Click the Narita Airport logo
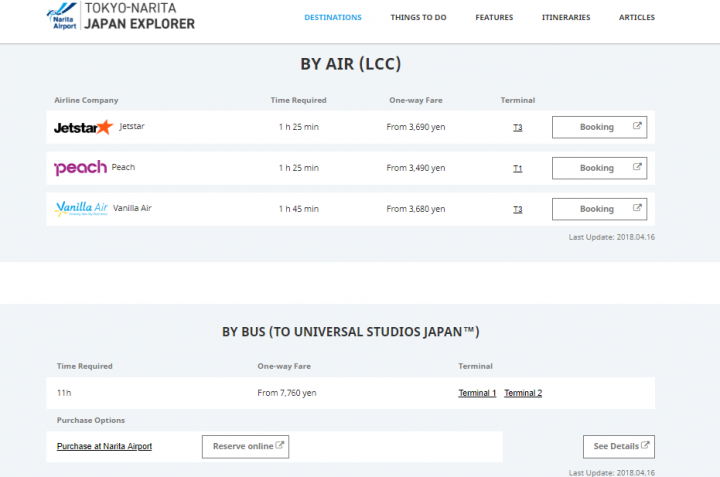This screenshot has width=720, height=477. click(62, 16)
